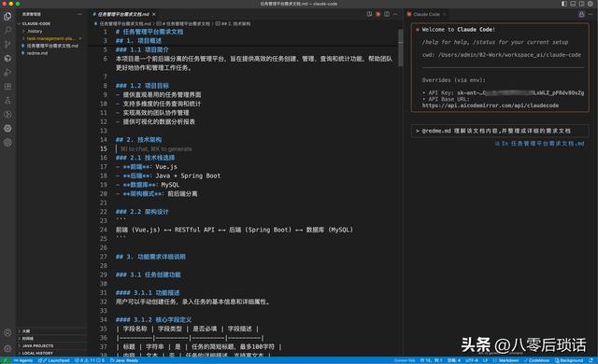Click the circular icon below the circled play
This screenshot has width=598, height=364.
pos(7,129)
